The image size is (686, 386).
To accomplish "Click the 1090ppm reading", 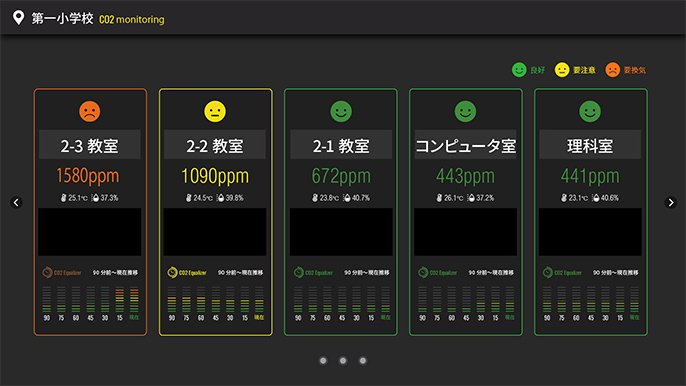I will click(x=215, y=176).
